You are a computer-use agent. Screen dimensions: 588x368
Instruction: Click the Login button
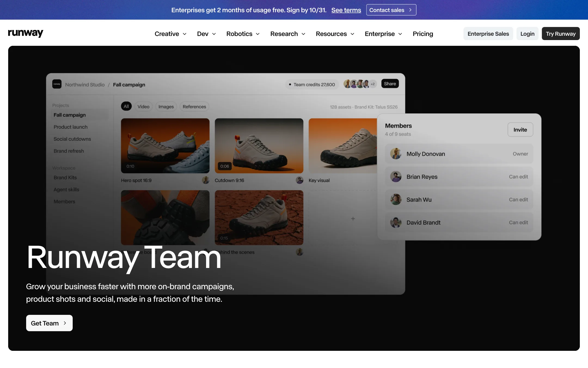(527, 34)
